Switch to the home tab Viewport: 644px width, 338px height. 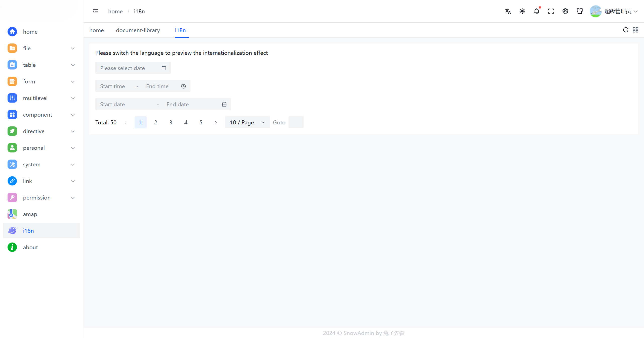(97, 30)
